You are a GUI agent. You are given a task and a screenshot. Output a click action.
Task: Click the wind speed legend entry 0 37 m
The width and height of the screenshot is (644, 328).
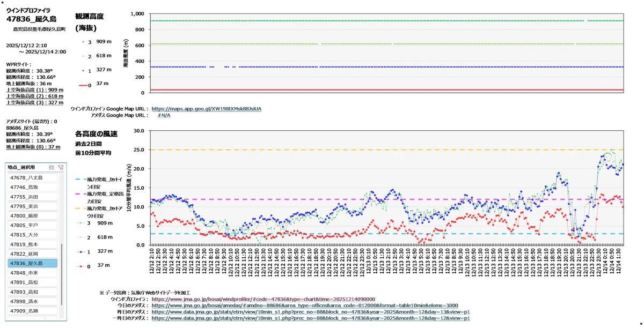pos(94,265)
